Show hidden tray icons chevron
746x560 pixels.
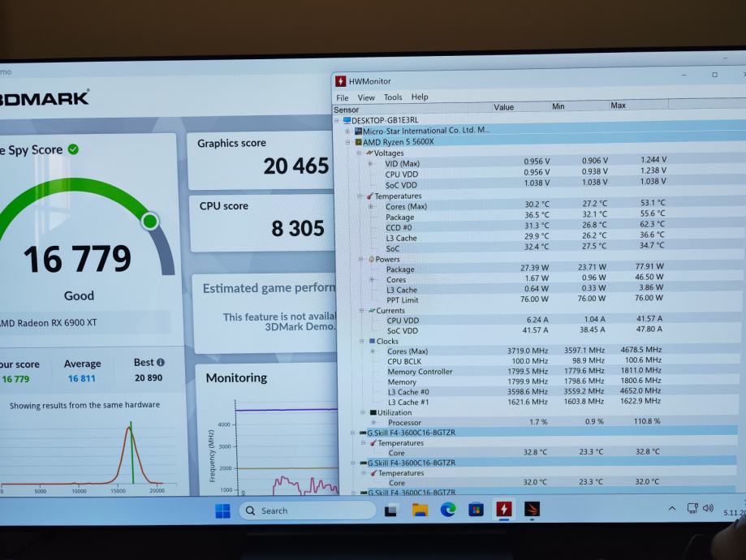coord(672,509)
